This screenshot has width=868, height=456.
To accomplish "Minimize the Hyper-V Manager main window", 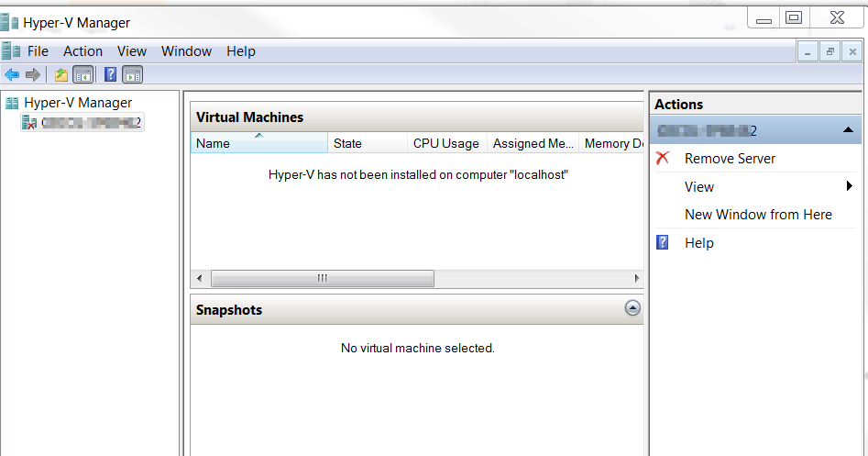I will pos(764,17).
